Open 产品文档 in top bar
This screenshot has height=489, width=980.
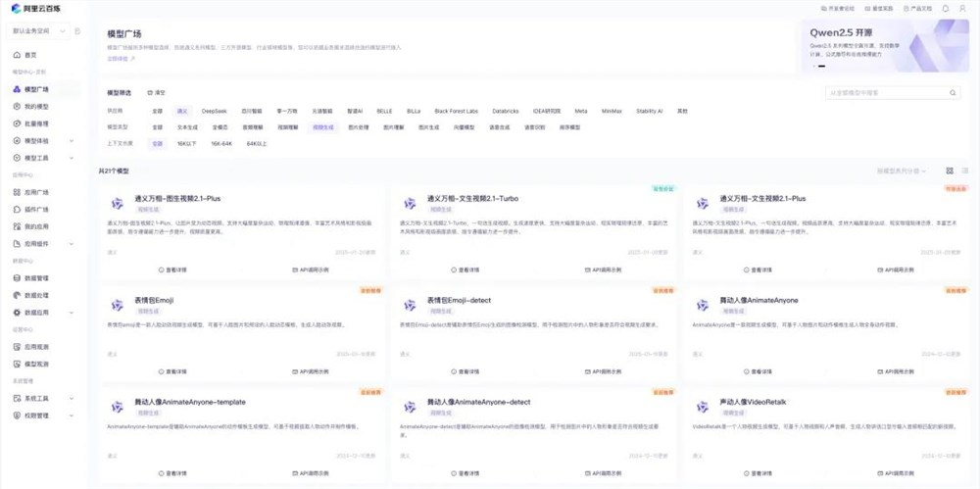coord(917,9)
